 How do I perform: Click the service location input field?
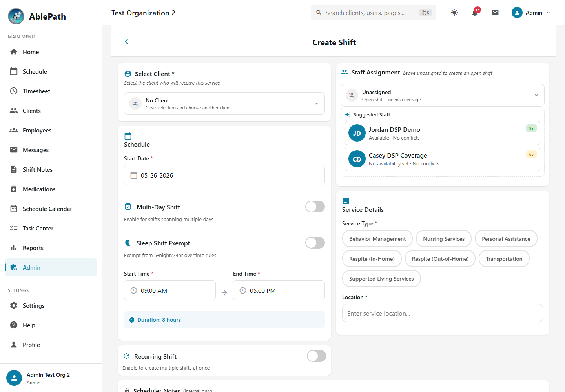point(443,313)
